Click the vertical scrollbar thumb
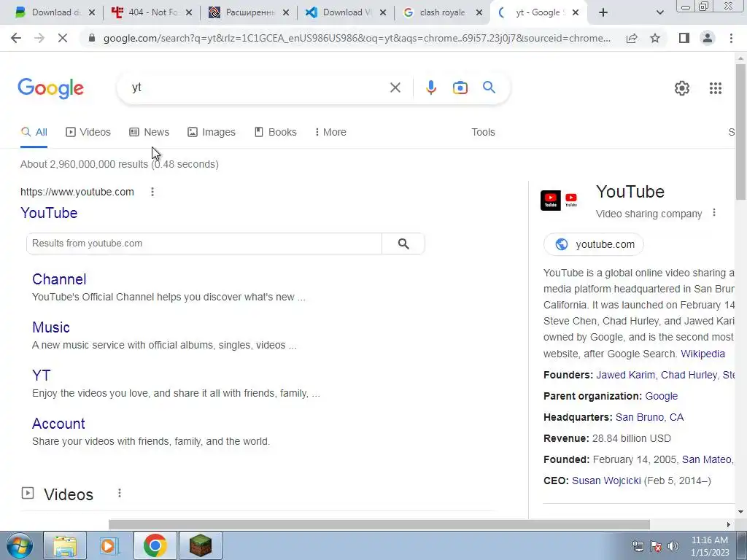Screen dimensions: 747x560 (x=740, y=131)
